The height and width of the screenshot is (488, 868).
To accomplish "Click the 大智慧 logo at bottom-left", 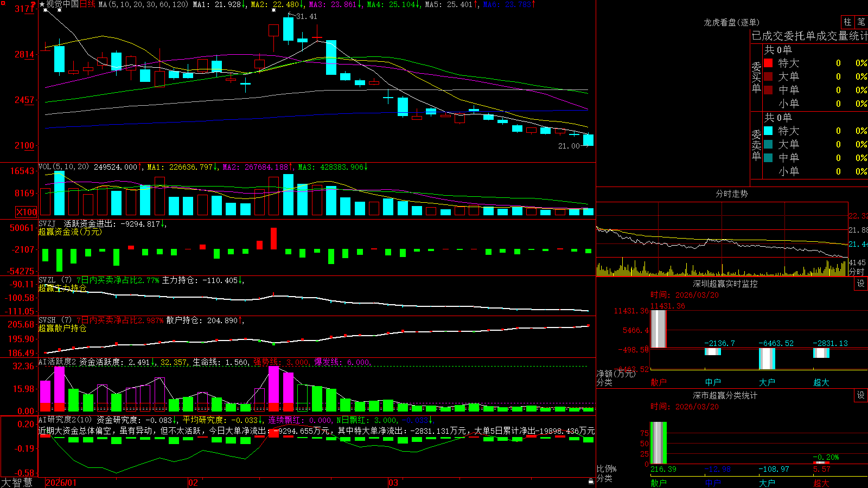I will pyautogui.click(x=17, y=482).
